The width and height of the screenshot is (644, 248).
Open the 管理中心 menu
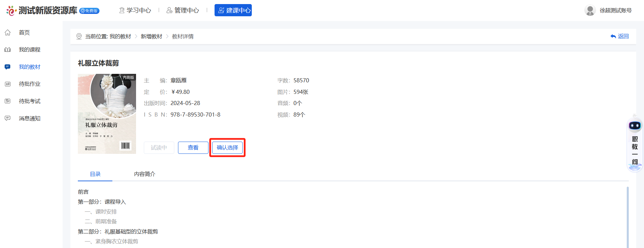click(x=183, y=11)
